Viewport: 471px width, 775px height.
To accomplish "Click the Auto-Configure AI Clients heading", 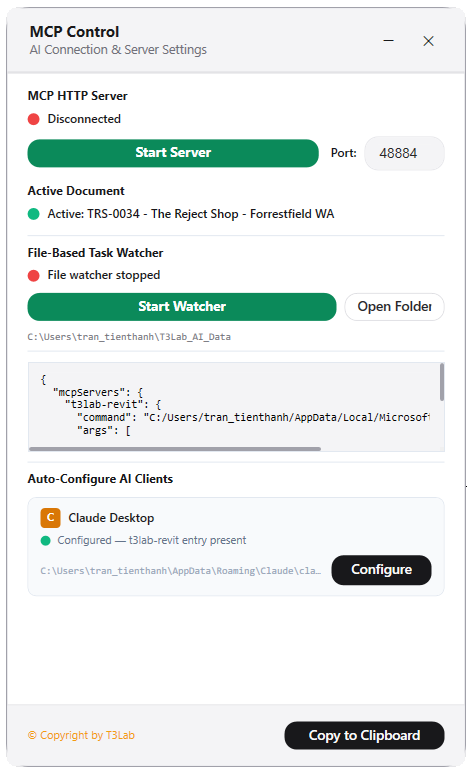I will [100, 479].
